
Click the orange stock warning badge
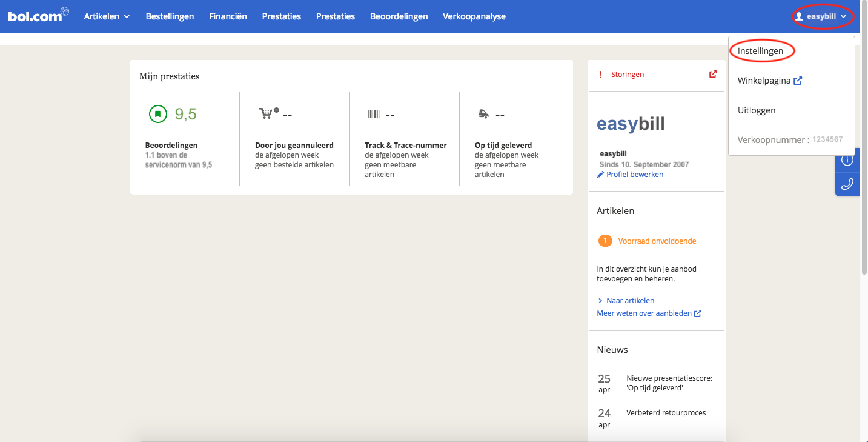(605, 241)
